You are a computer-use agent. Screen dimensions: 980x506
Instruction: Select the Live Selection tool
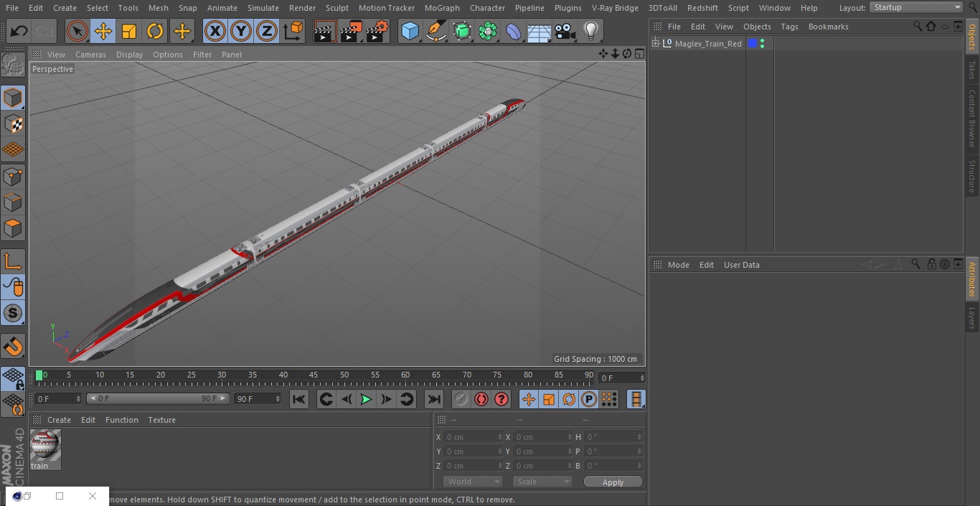[77, 31]
